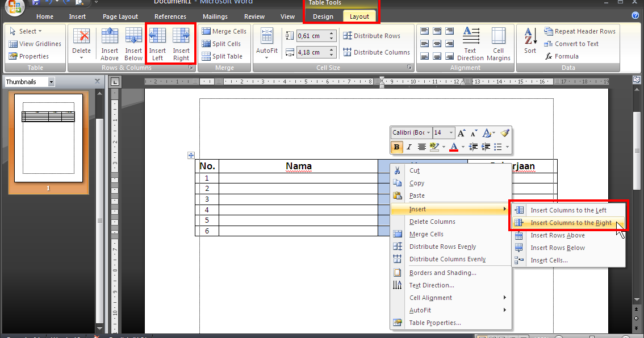Click Center alignment in mini toolbar
Viewport: 644px width, 338px height.
(x=421, y=147)
